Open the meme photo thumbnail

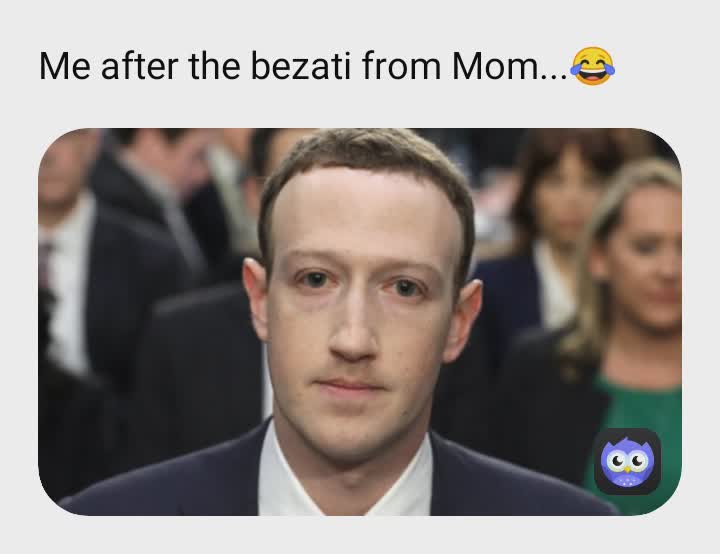tap(360, 322)
